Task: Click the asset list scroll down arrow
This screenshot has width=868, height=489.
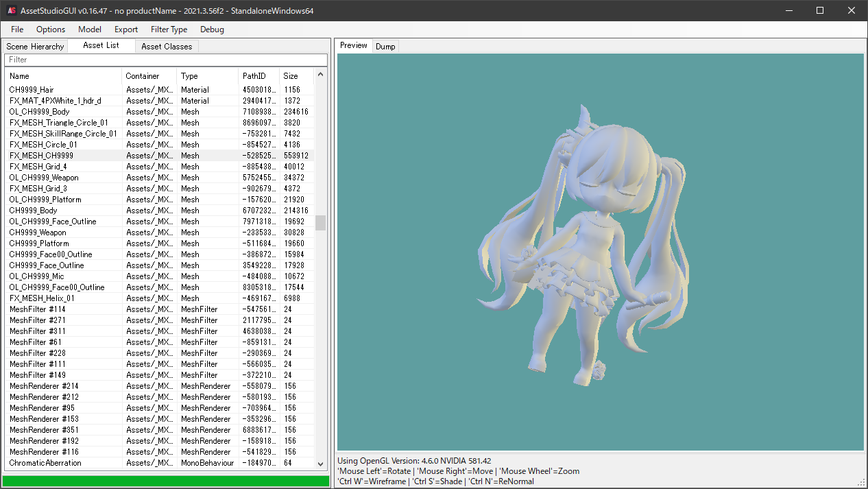Action: tap(320, 464)
